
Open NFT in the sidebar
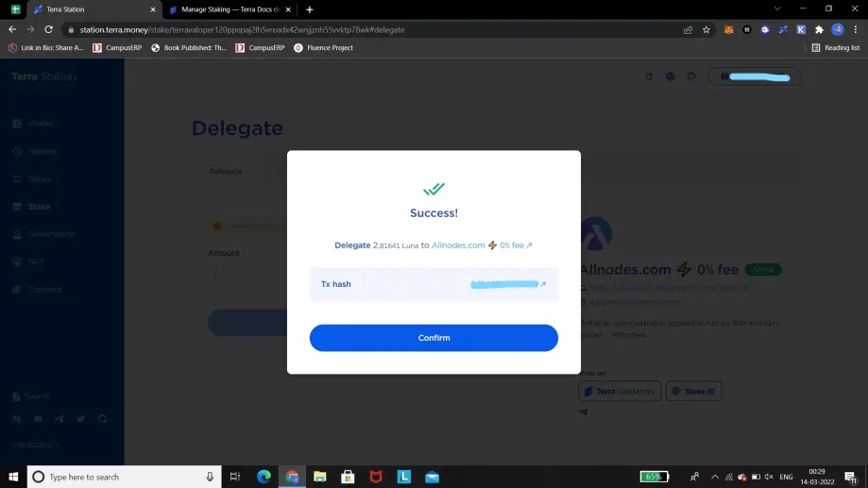coord(28,261)
